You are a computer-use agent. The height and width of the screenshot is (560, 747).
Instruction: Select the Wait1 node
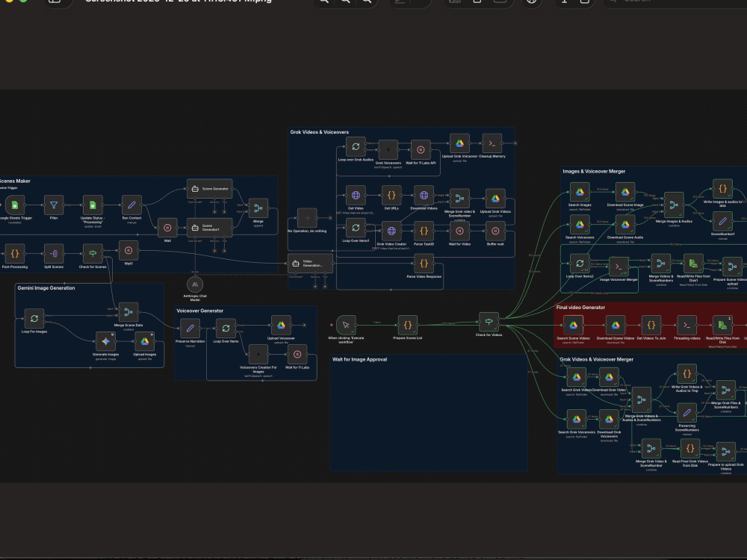point(128,250)
